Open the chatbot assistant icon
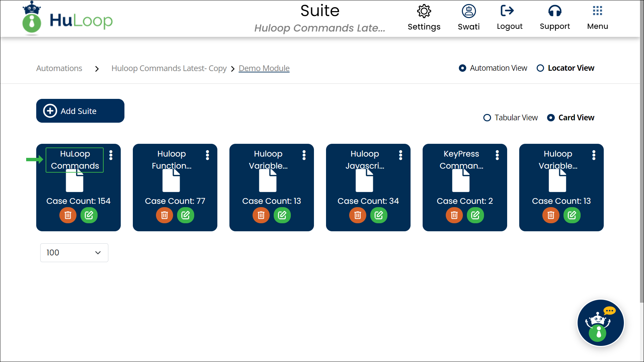Image resolution: width=644 pixels, height=362 pixels. (600, 323)
